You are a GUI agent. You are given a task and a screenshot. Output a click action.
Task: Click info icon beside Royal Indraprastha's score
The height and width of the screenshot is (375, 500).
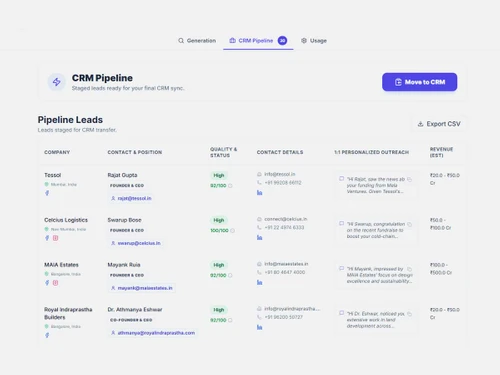click(230, 320)
